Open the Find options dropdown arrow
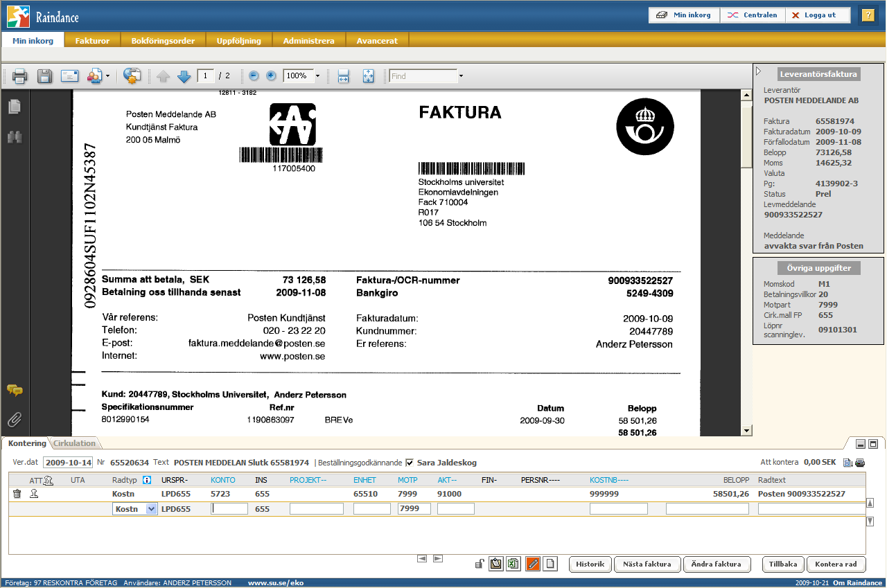The height and width of the screenshot is (588, 887). point(461,76)
